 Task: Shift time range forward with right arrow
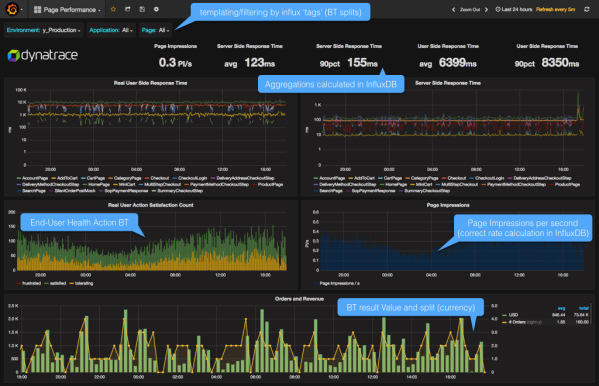[x=486, y=10]
